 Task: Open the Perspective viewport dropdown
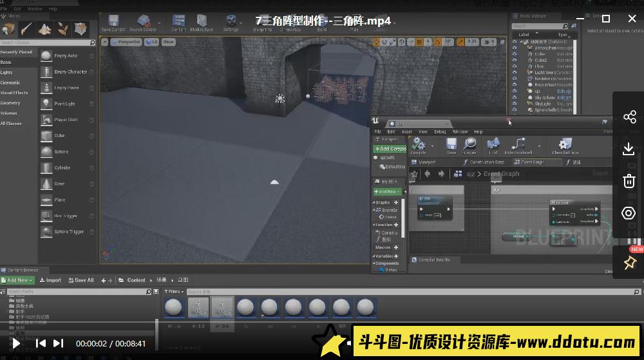pos(126,42)
